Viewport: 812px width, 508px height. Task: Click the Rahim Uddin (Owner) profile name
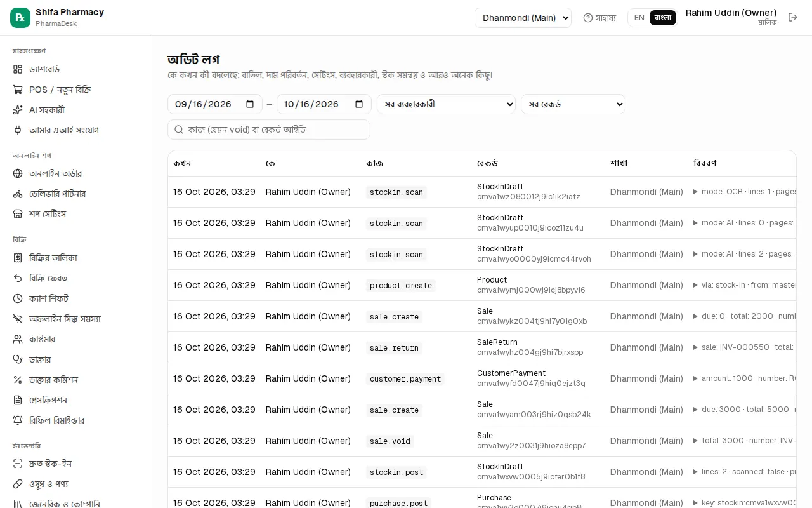click(731, 13)
